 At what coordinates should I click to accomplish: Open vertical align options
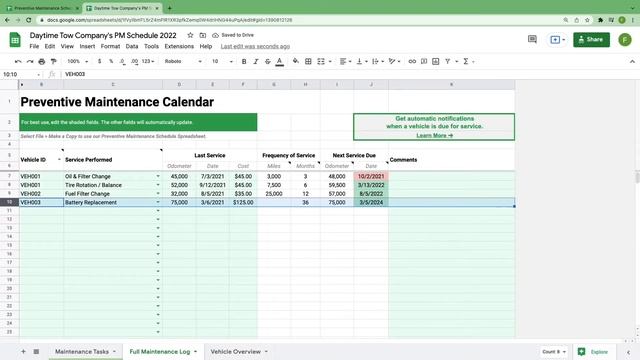(362, 61)
